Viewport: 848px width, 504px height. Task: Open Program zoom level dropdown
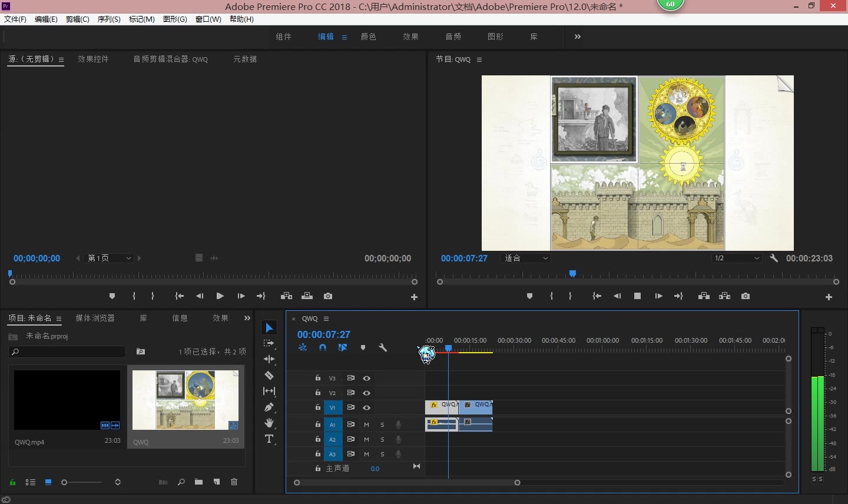tap(525, 258)
